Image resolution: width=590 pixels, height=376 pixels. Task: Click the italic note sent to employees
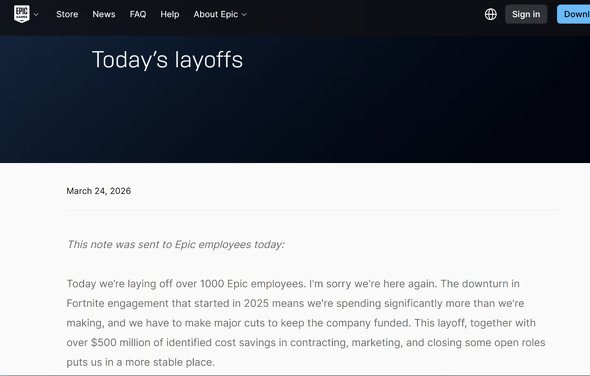176,245
